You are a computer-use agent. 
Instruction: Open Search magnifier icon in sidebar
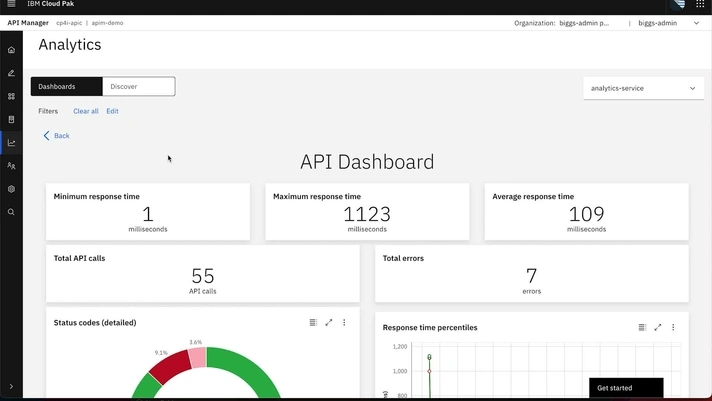tap(11, 212)
